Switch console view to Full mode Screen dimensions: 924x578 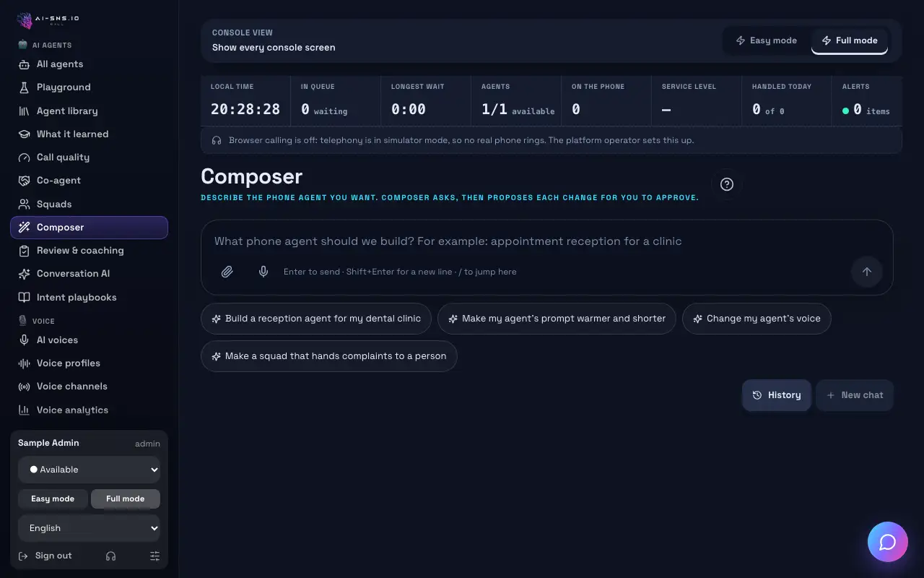850,40
